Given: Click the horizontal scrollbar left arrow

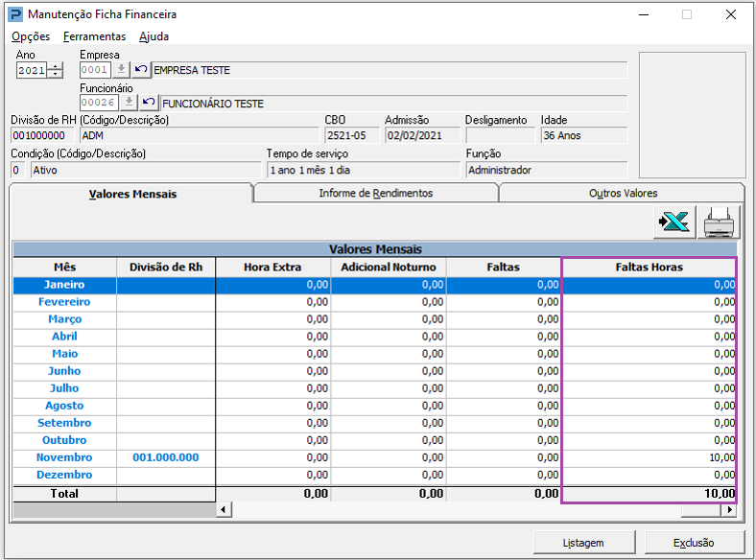Looking at the screenshot, I should [x=224, y=509].
